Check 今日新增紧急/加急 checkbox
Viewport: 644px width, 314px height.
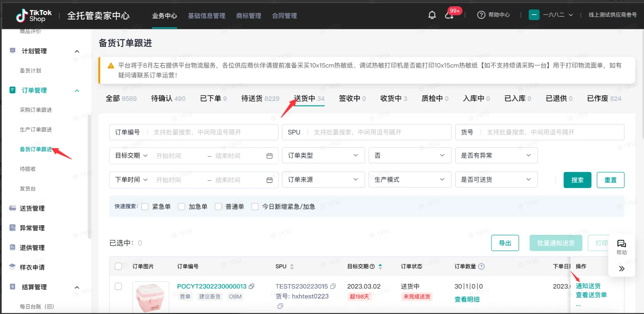255,206
